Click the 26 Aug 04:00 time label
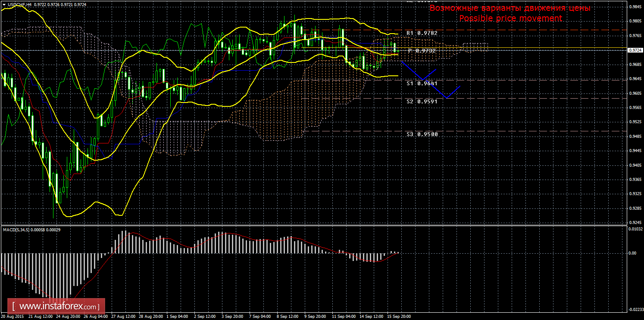 tap(96, 317)
